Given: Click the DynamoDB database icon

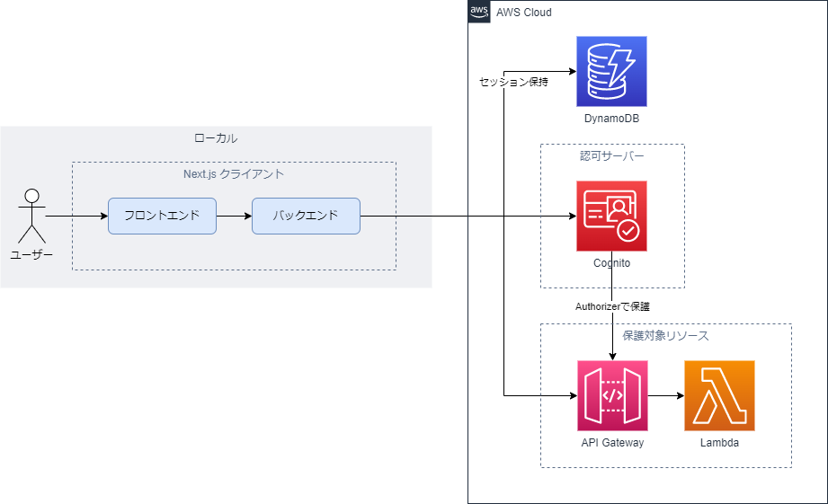Looking at the screenshot, I should [611, 71].
